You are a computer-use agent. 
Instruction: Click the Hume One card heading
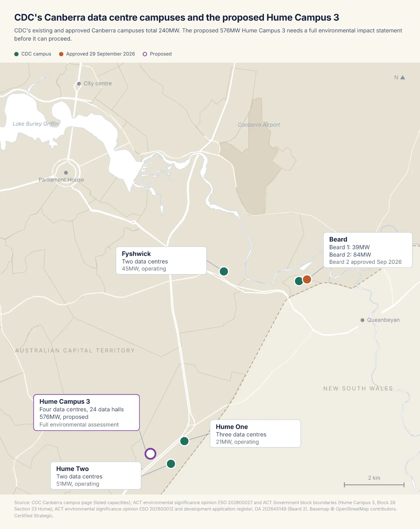232,427
